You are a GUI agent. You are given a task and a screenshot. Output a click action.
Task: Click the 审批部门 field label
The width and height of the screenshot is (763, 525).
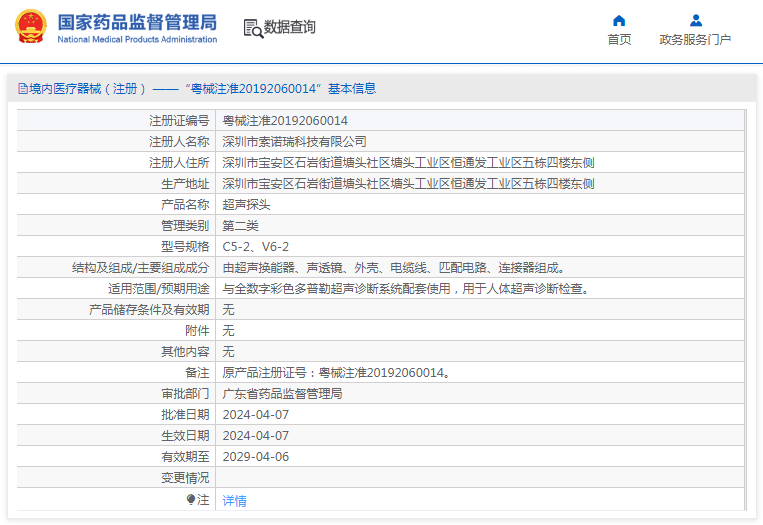pyautogui.click(x=185, y=394)
